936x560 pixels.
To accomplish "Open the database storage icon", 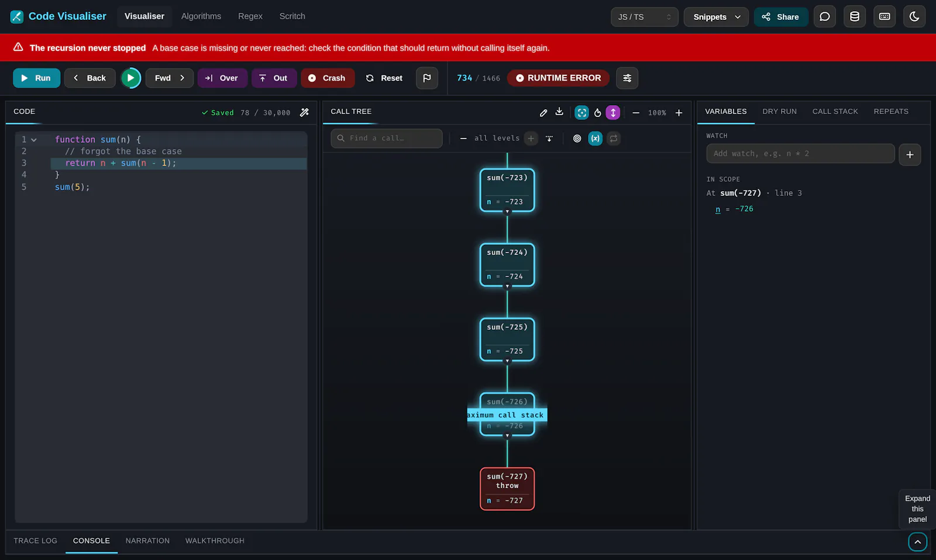I will (855, 17).
